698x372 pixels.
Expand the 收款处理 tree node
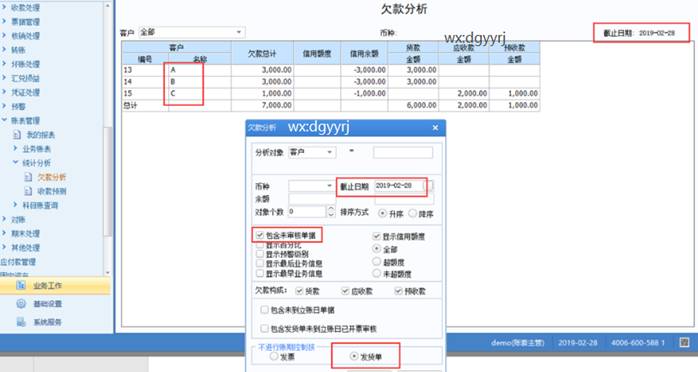[4, 7]
